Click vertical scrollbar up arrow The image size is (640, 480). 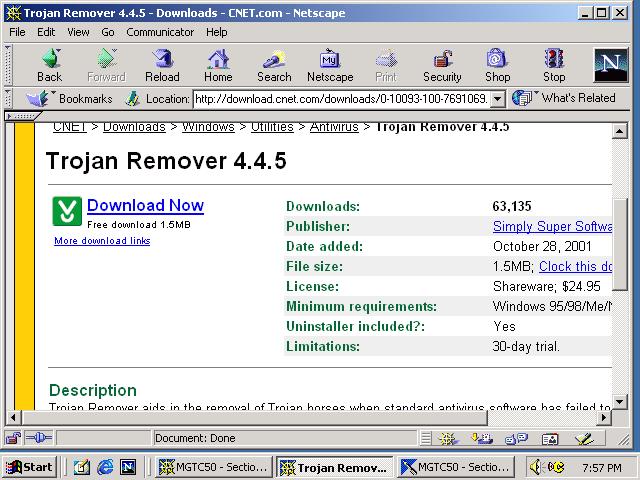click(620, 131)
